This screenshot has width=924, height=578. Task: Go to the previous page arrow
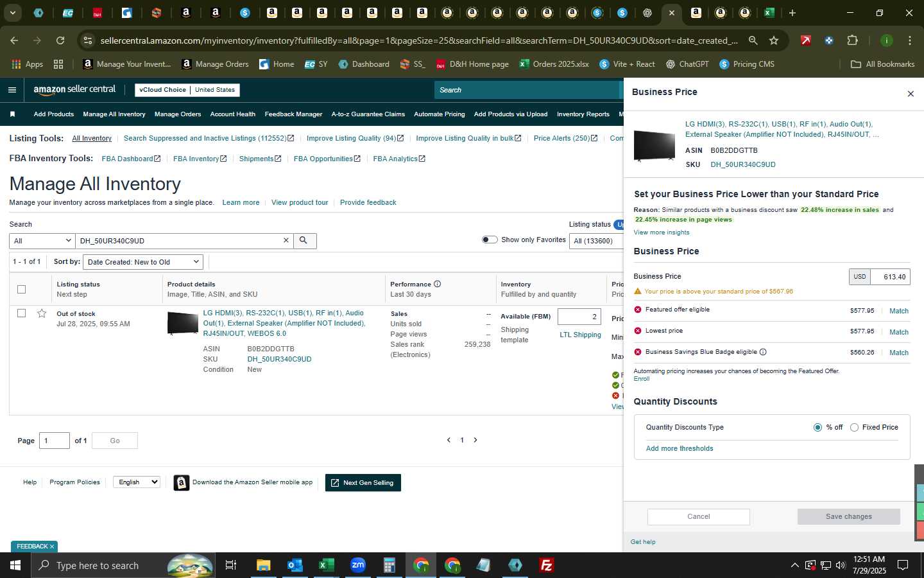click(x=449, y=440)
